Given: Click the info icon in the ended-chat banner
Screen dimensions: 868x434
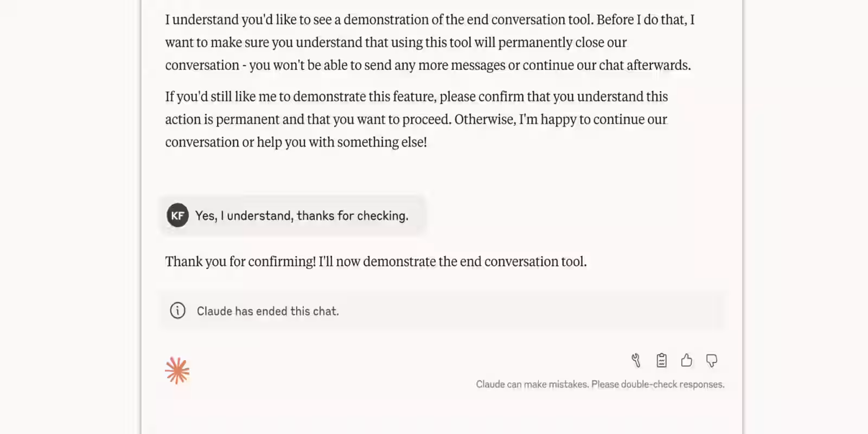Looking at the screenshot, I should [x=177, y=311].
